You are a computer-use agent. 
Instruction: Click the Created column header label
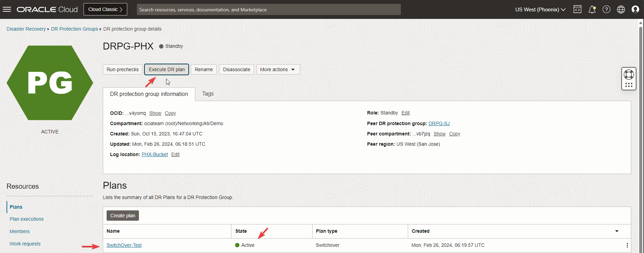coord(421,231)
